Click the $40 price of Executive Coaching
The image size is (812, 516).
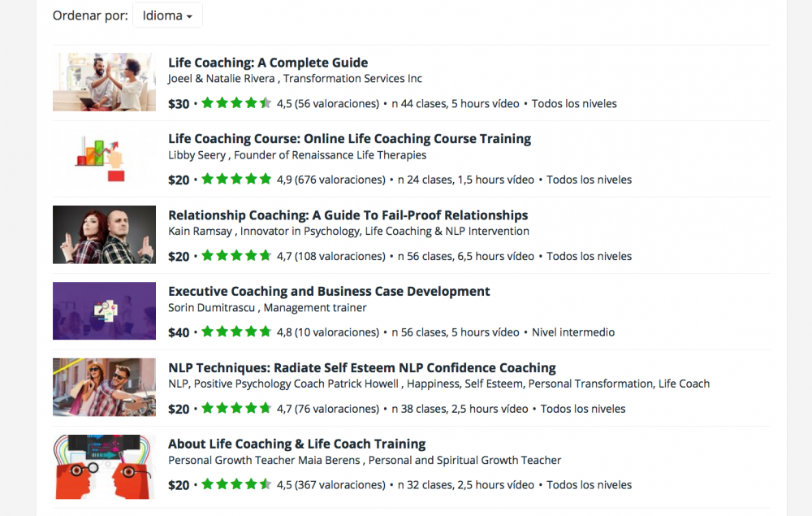coord(179,332)
